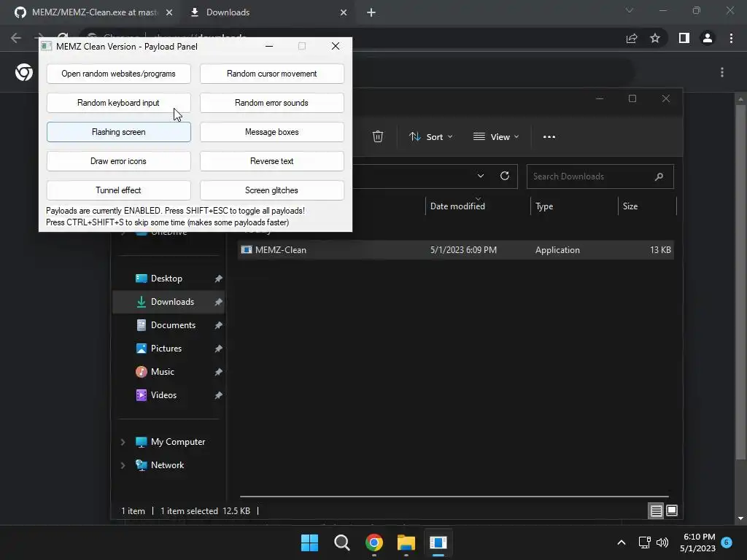Viewport: 747px width, 560px height.
Task: Toggle the Tunnel effect payload
Action: pyautogui.click(x=119, y=190)
